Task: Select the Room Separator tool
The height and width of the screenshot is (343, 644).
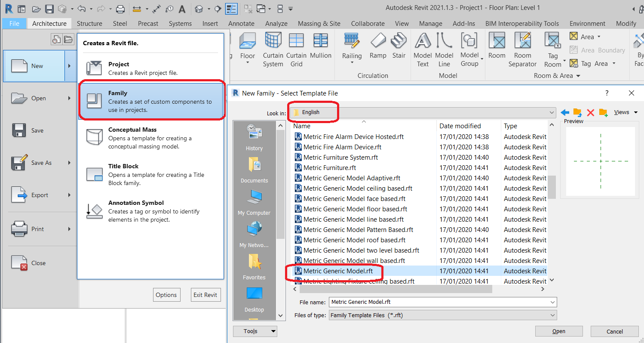Action: (523, 49)
